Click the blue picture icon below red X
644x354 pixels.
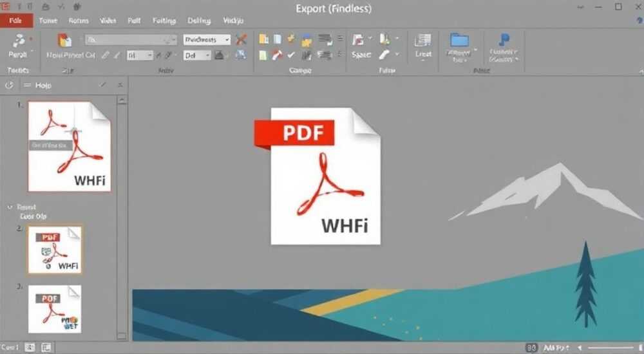(x=241, y=55)
